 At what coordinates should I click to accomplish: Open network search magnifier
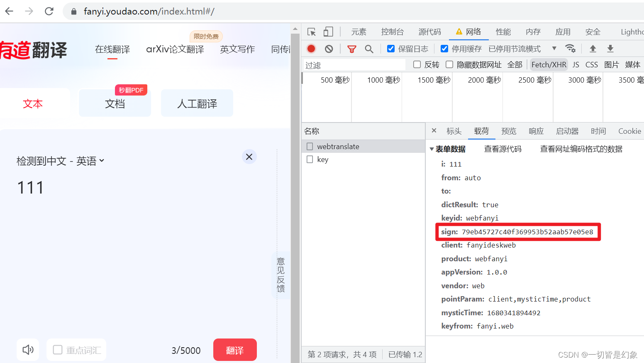(369, 49)
